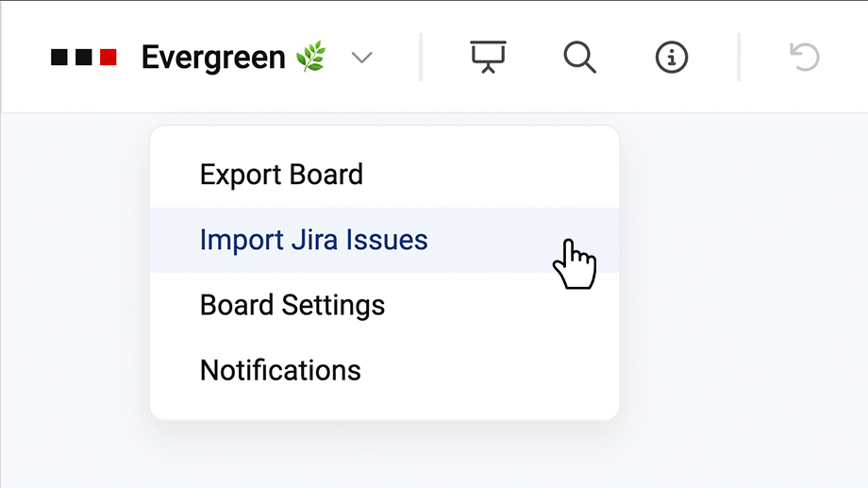This screenshot has height=488, width=868.
Task: Open Board Settings
Action: pos(292,305)
